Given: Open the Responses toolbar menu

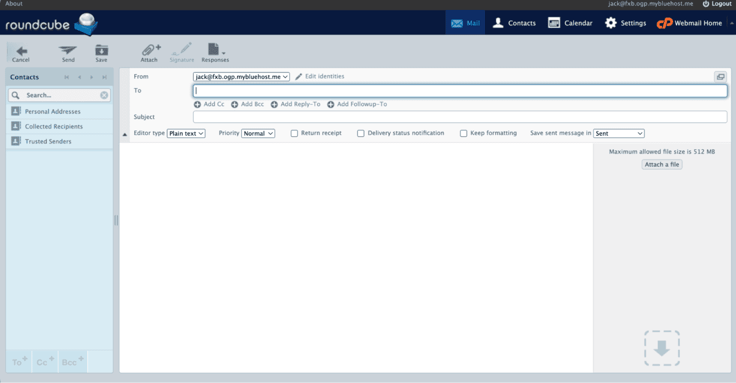Looking at the screenshot, I should click(215, 53).
